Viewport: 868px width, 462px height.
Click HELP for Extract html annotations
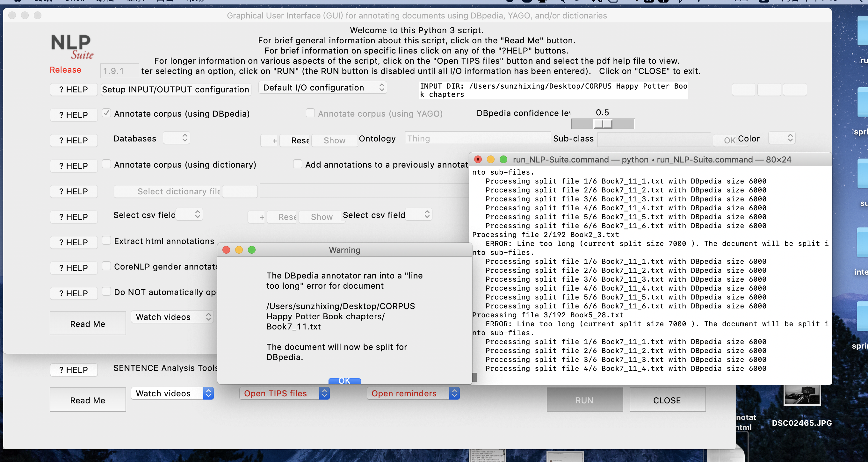click(74, 242)
